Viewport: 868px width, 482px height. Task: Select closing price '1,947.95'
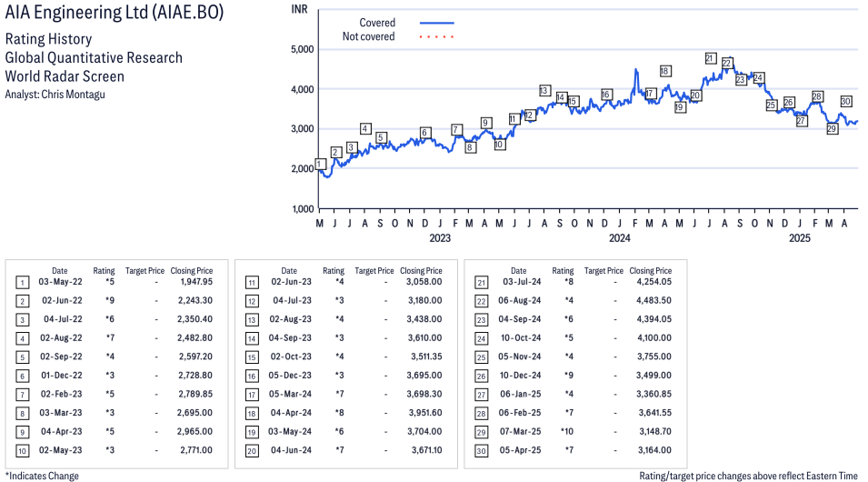196,281
